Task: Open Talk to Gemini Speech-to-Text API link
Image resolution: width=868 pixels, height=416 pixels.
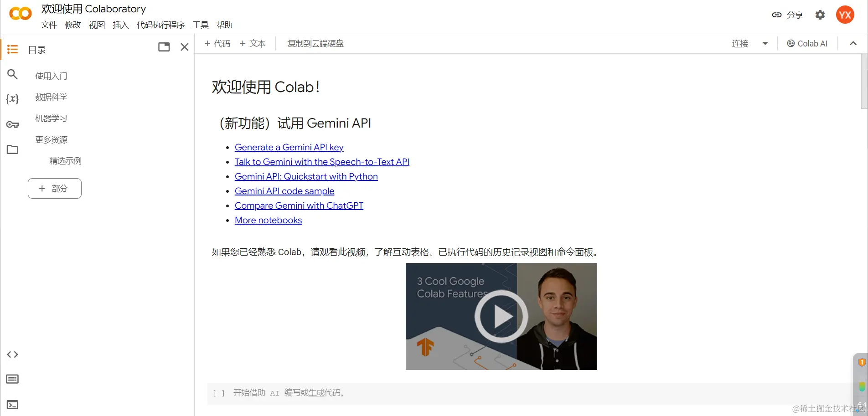Action: (322, 162)
